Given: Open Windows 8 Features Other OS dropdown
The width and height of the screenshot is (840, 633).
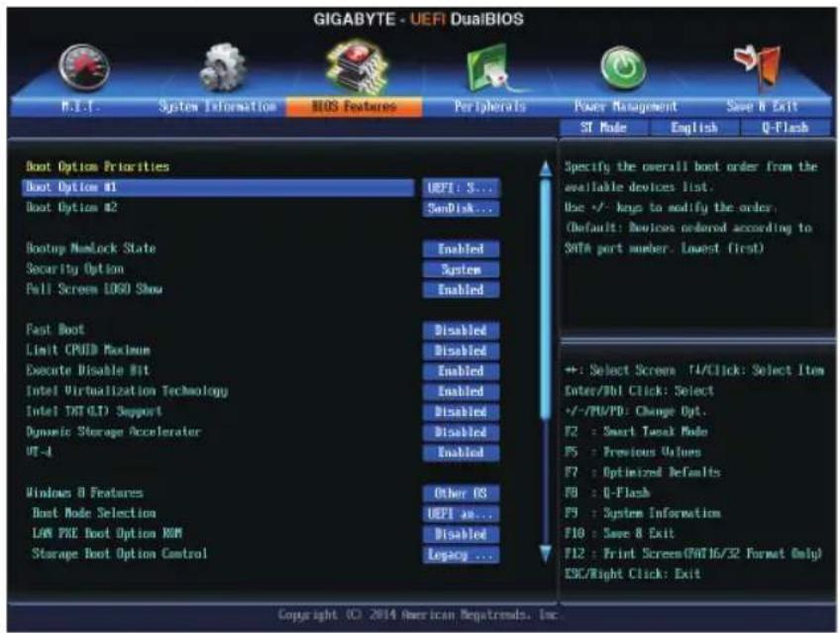Looking at the screenshot, I should [x=462, y=493].
